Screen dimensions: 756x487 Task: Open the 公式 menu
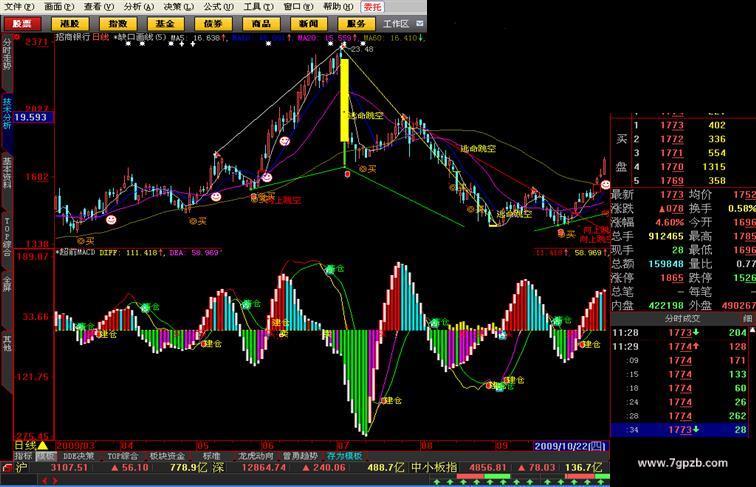point(218,7)
